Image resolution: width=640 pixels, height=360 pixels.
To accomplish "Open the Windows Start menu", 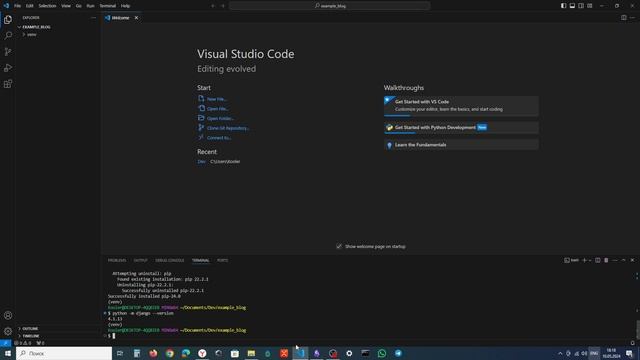I will point(8,353).
